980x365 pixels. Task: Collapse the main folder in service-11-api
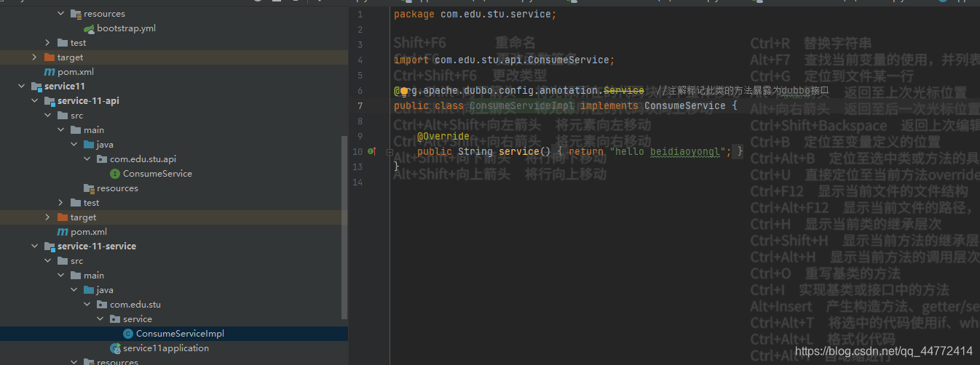(61, 130)
